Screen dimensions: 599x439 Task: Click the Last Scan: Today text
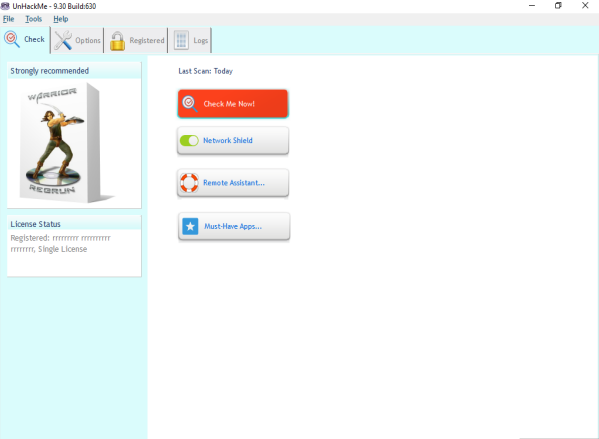[206, 71]
